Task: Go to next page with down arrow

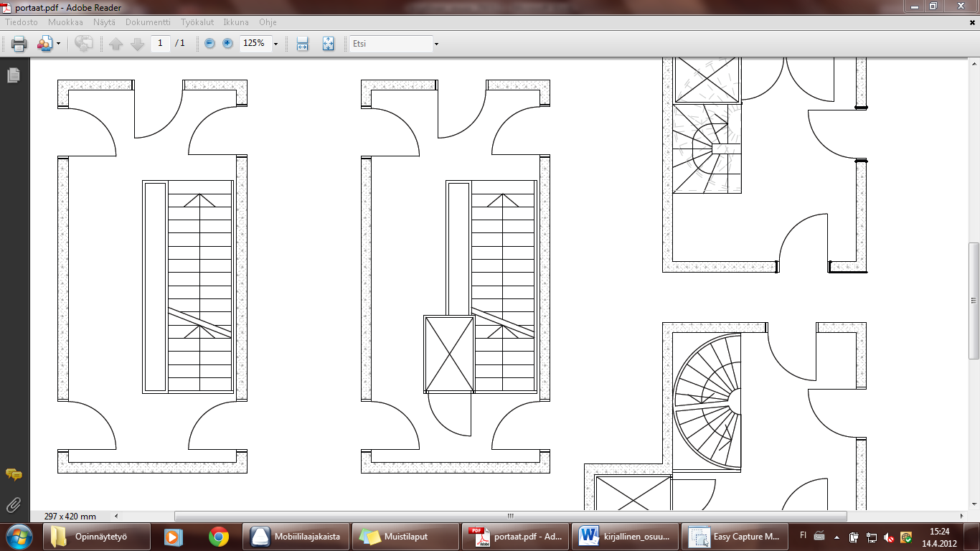Action: (x=138, y=44)
